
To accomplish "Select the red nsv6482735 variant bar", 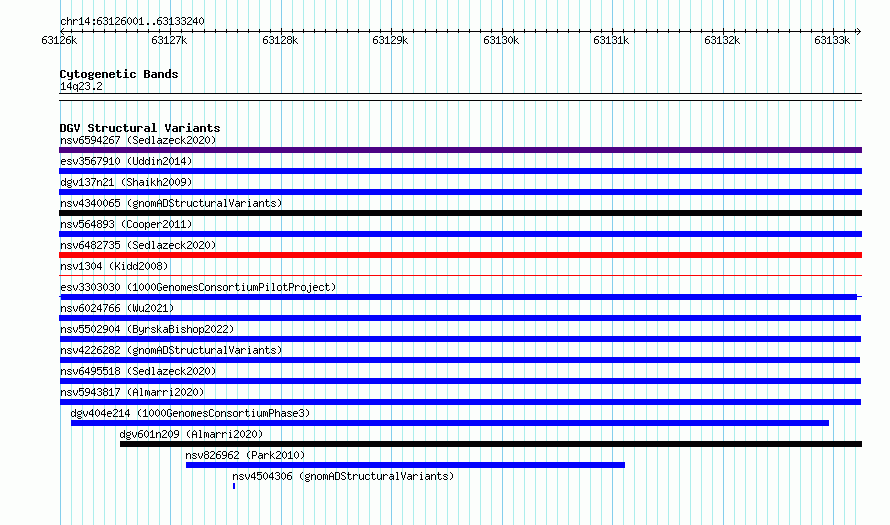I will (x=460, y=255).
